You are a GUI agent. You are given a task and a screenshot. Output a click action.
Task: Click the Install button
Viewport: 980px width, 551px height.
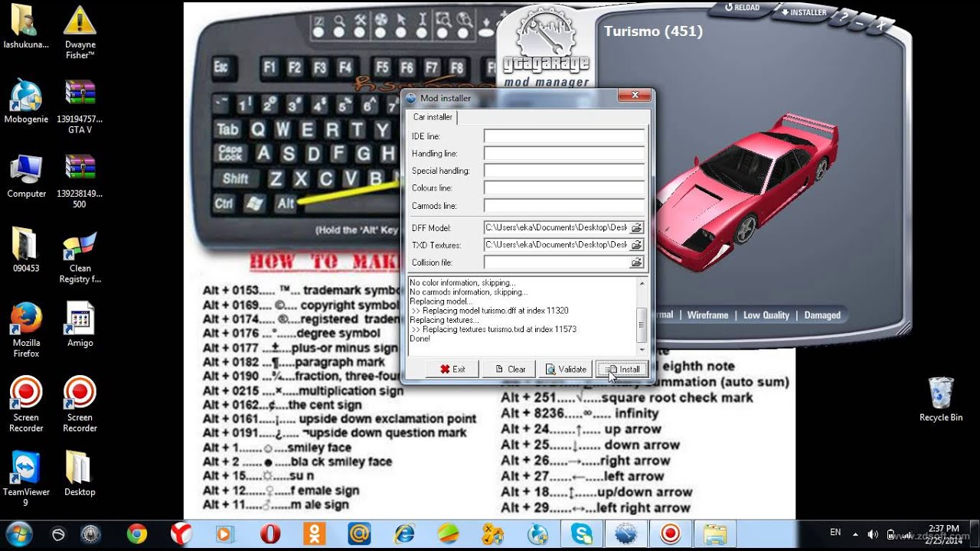pyautogui.click(x=622, y=369)
